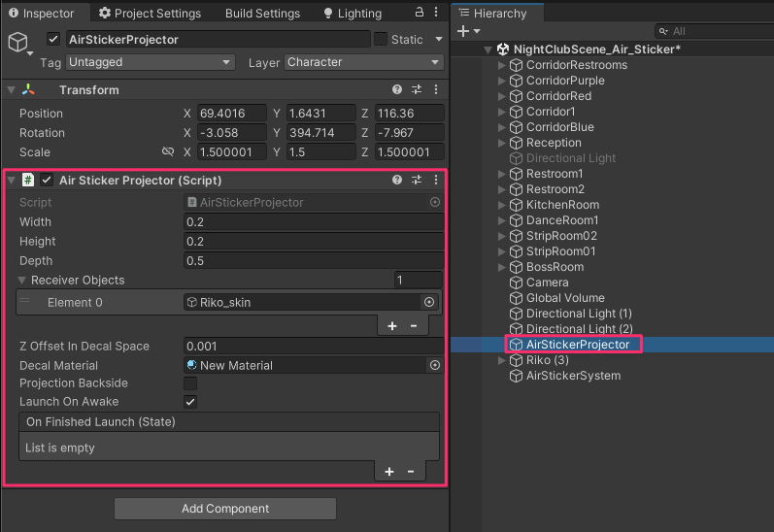Screen dimensions: 774x532
Task: Disable the Air Sticker Projector script checkbox
Action: click(47, 180)
